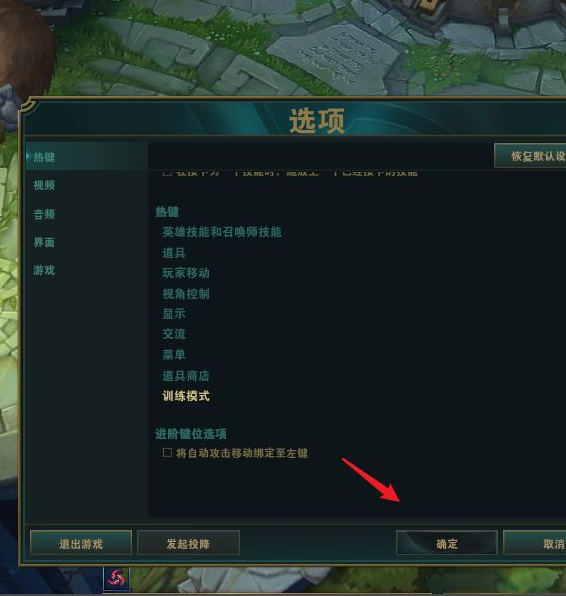The height and width of the screenshot is (596, 566).
Task: Expand the 菜单 hotkey section
Action: [174, 355]
